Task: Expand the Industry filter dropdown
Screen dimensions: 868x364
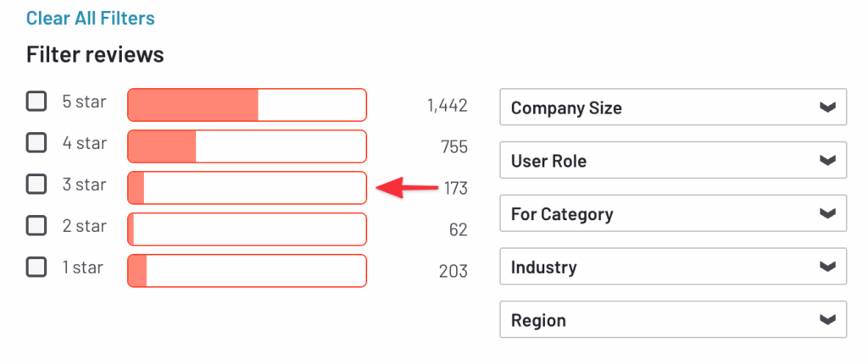Action: (672, 267)
